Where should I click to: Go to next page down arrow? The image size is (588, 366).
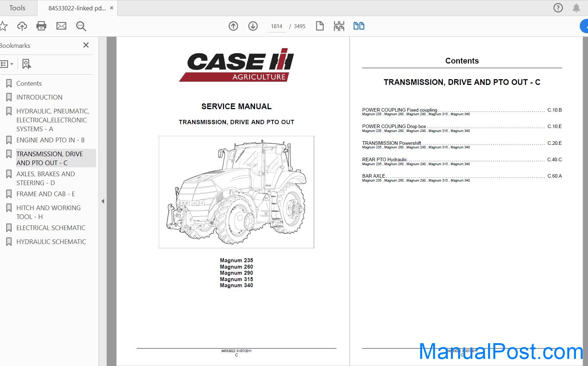point(253,26)
